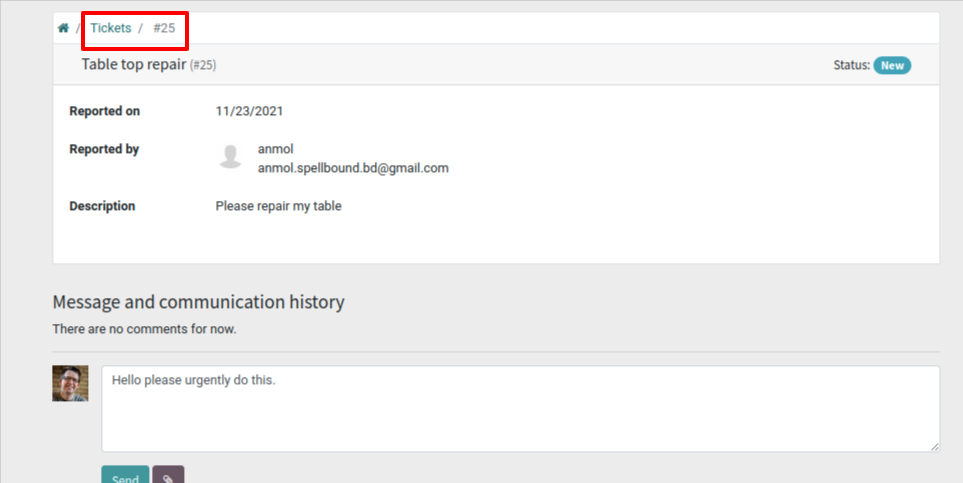Screen dimensions: 963x483
Task: Click inside the message text area
Action: click(520, 408)
